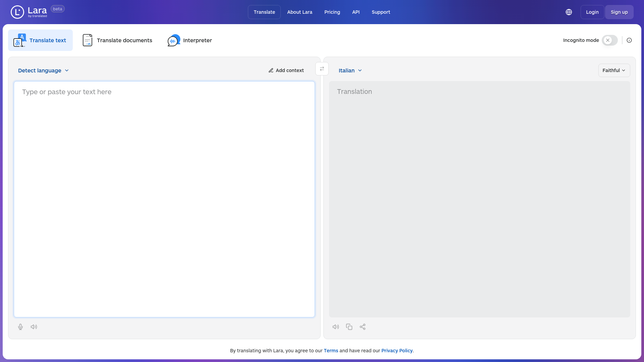The width and height of the screenshot is (644, 362).
Task: Click the info icon next to Incognito mode
Action: pyautogui.click(x=629, y=40)
